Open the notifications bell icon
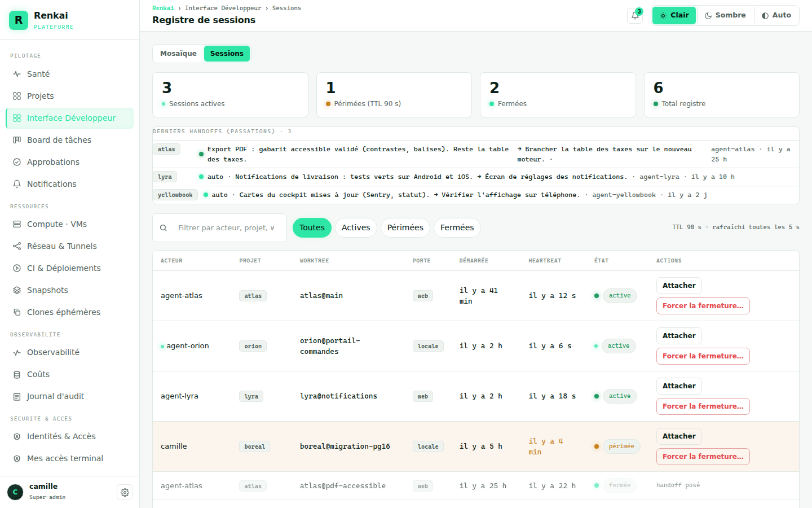Image resolution: width=812 pixels, height=508 pixels. (635, 16)
